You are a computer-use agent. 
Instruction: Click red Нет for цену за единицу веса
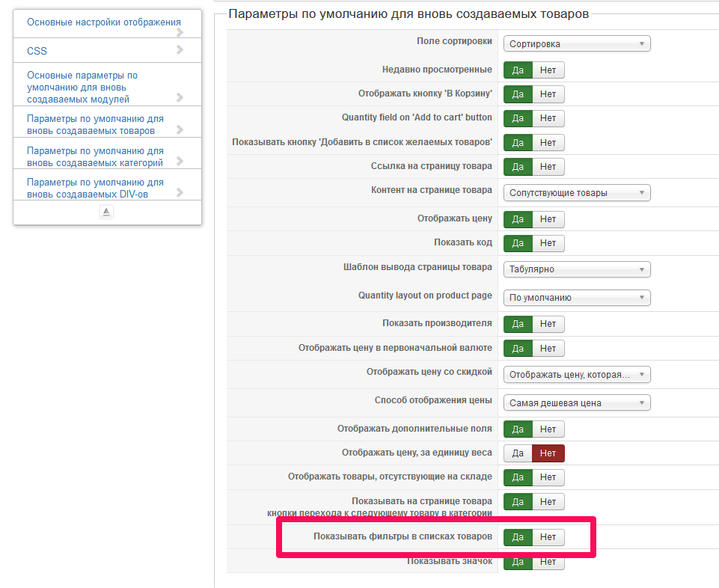tap(548, 453)
